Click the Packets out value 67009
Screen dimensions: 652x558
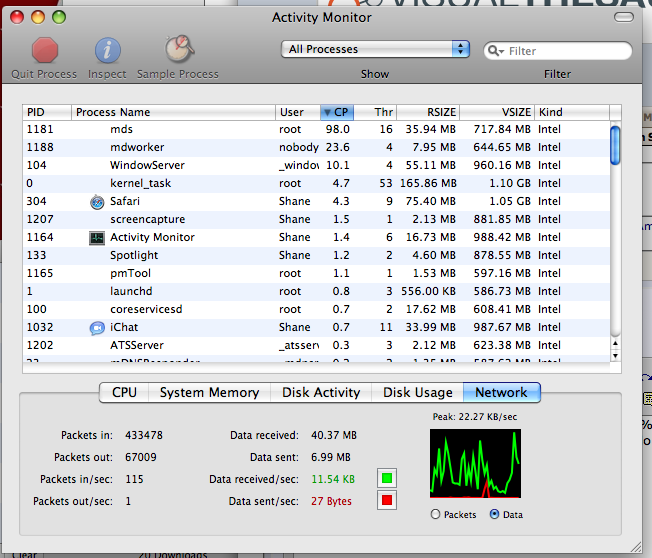pos(141,457)
